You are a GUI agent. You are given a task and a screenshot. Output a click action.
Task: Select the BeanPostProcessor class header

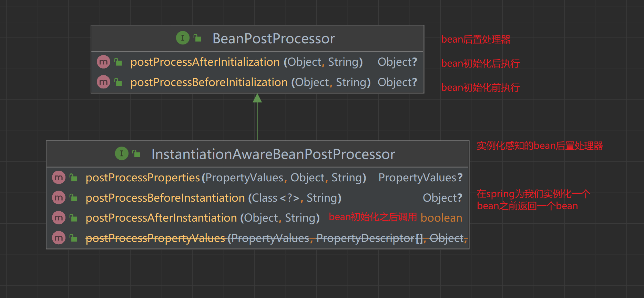click(257, 38)
